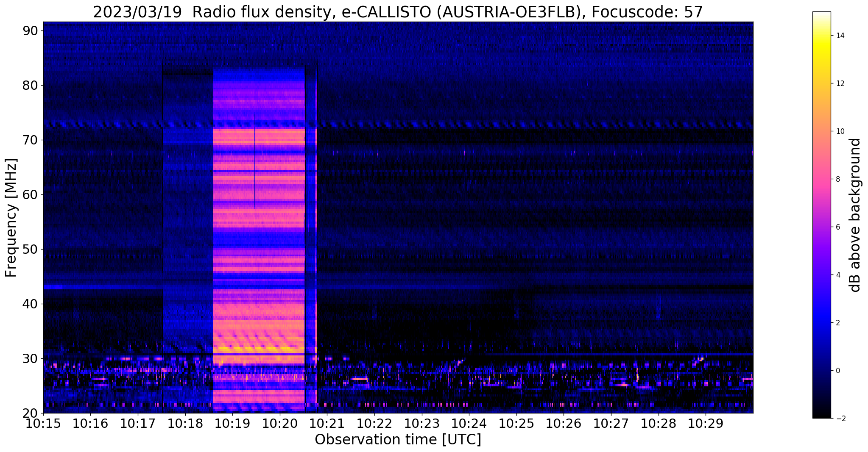Click the 10:21 time tick label
This screenshot has height=452, width=868.
[327, 423]
